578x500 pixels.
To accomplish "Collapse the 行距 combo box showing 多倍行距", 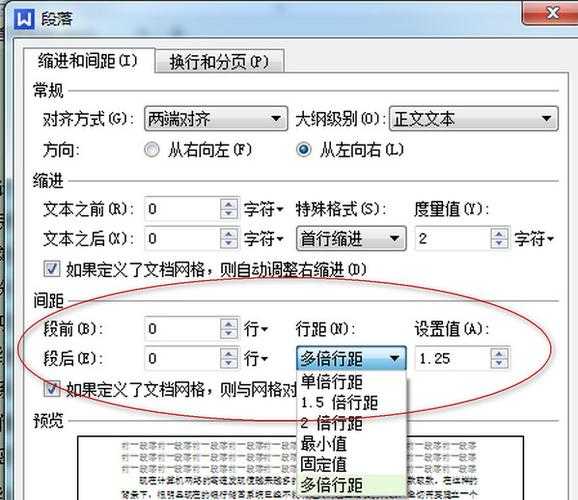I will tap(351, 358).
